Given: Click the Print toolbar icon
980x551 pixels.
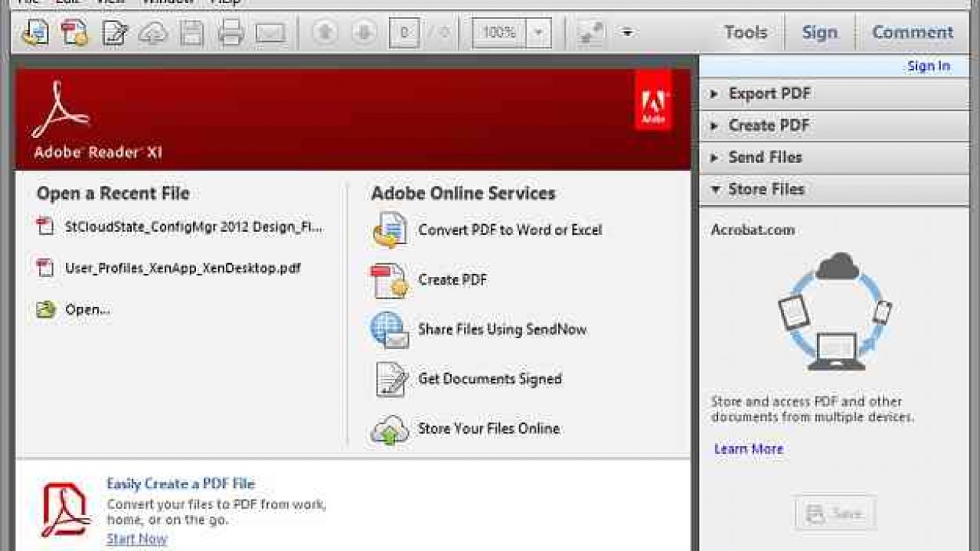Looking at the screenshot, I should click(x=230, y=32).
